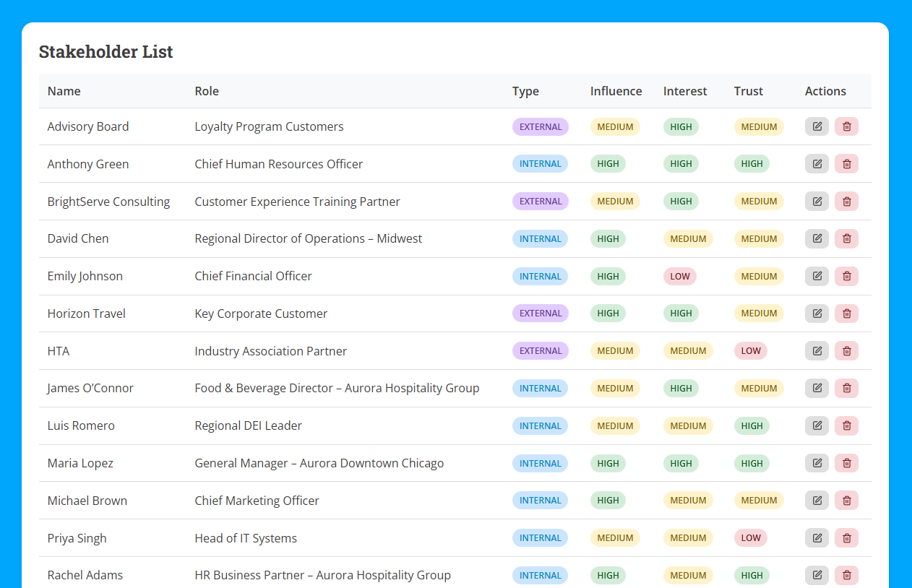This screenshot has width=912, height=588.
Task: Click the Influence column header
Action: pos(616,91)
